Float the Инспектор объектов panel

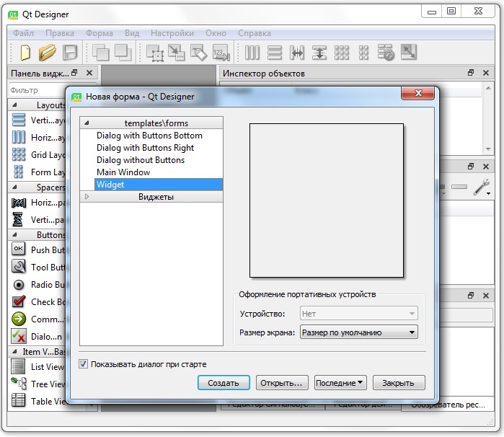click(471, 73)
